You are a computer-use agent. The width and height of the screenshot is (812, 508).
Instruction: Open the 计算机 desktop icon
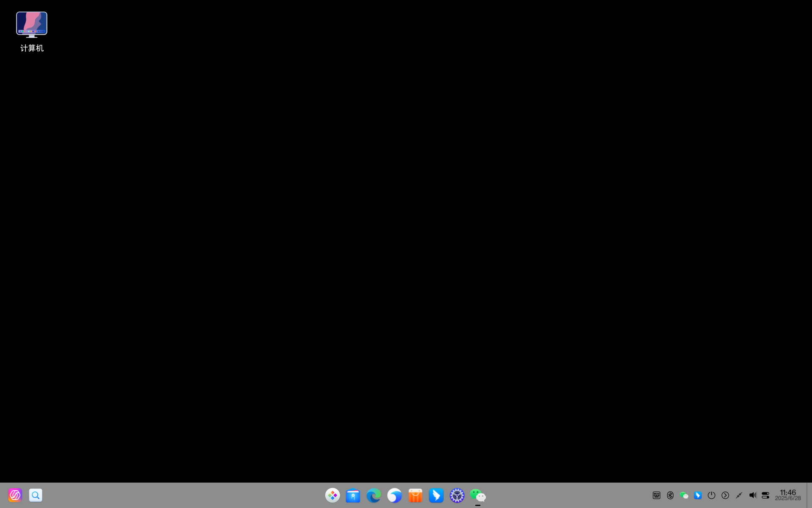tap(32, 32)
